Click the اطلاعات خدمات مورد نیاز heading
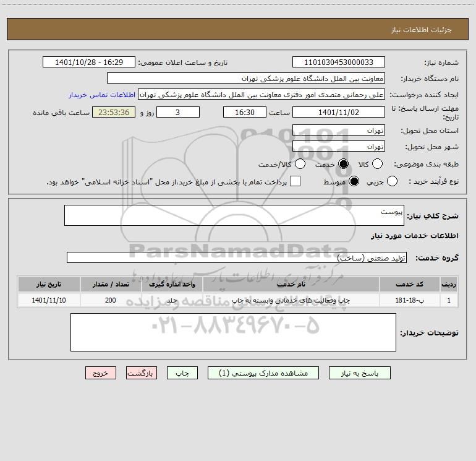476x461 pixels. pos(415,236)
